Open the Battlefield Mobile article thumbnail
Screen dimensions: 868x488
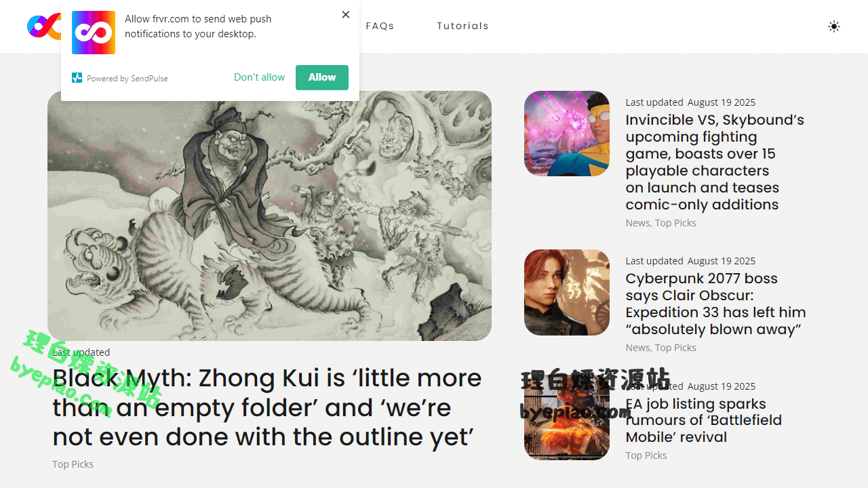tap(567, 418)
